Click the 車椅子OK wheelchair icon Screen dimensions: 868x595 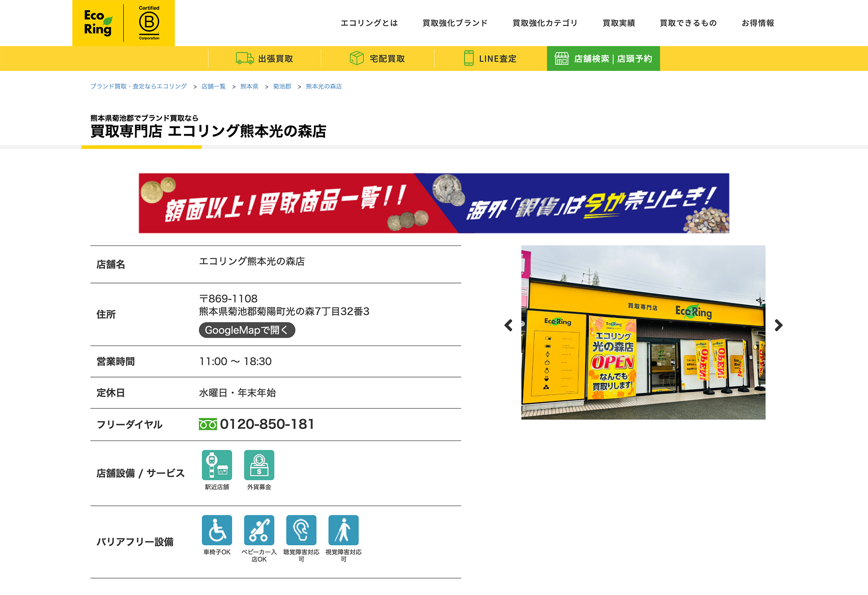tap(217, 530)
